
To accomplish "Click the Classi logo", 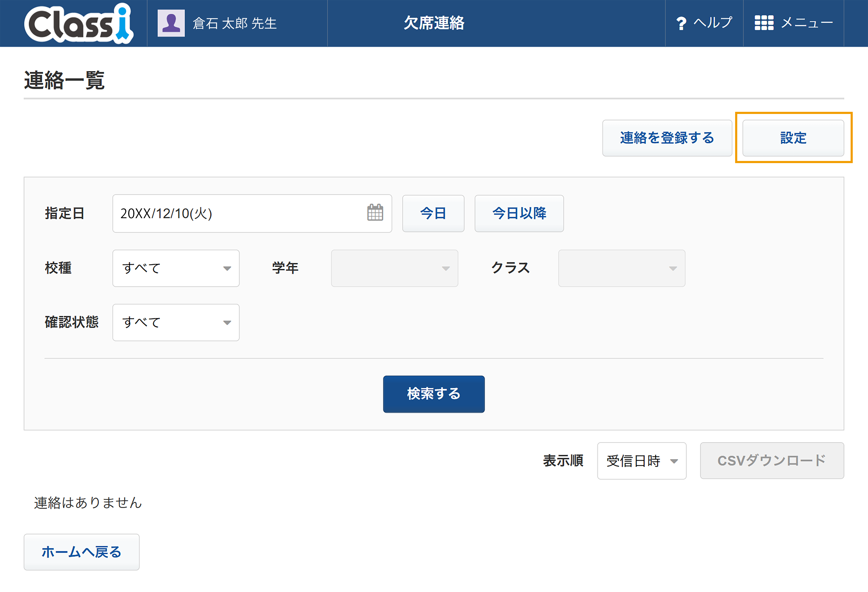I will tap(79, 23).
